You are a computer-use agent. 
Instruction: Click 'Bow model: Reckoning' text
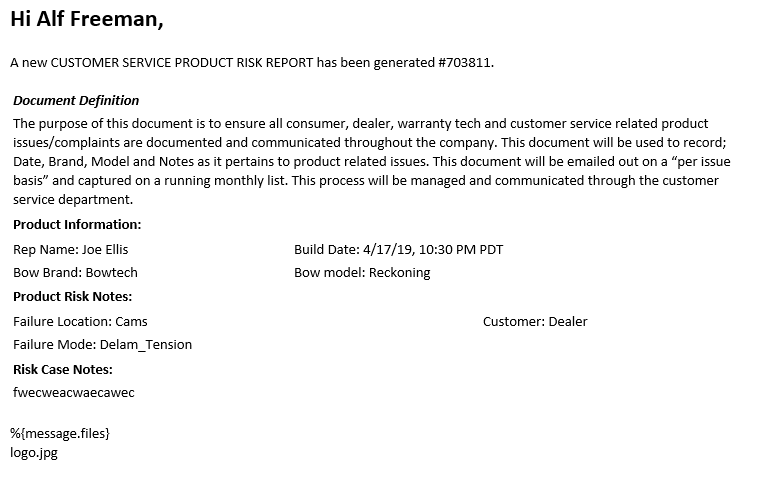point(362,272)
